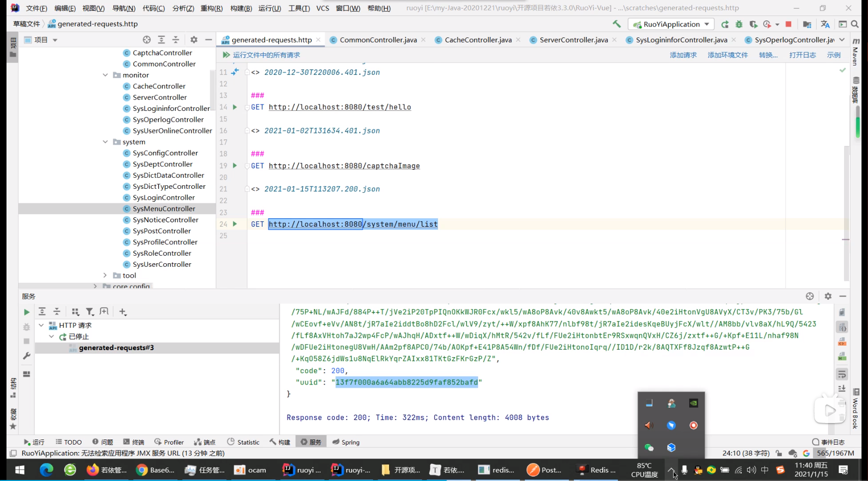
Task: Open the 文件(F) menu
Action: pos(36,8)
